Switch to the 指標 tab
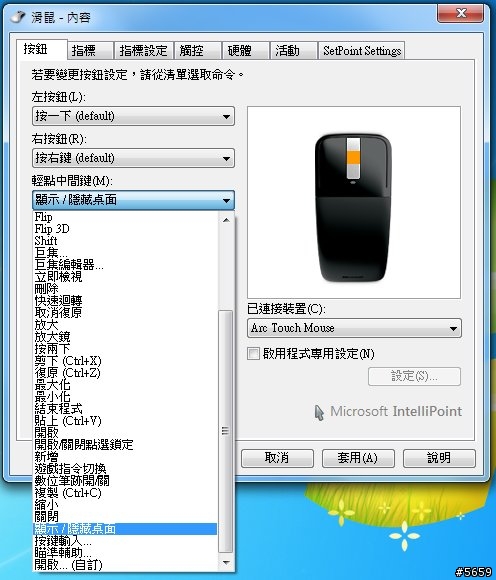 pyautogui.click(x=90, y=50)
